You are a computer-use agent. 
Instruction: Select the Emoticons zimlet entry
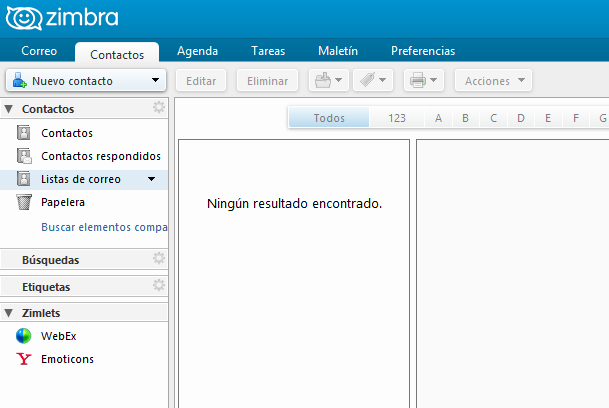tap(84, 359)
